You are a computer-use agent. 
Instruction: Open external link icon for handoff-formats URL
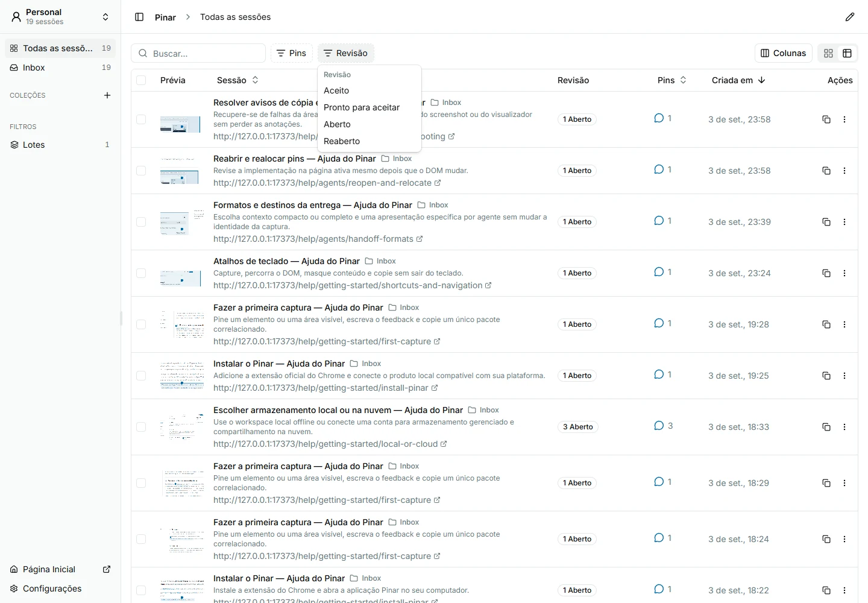click(x=420, y=239)
